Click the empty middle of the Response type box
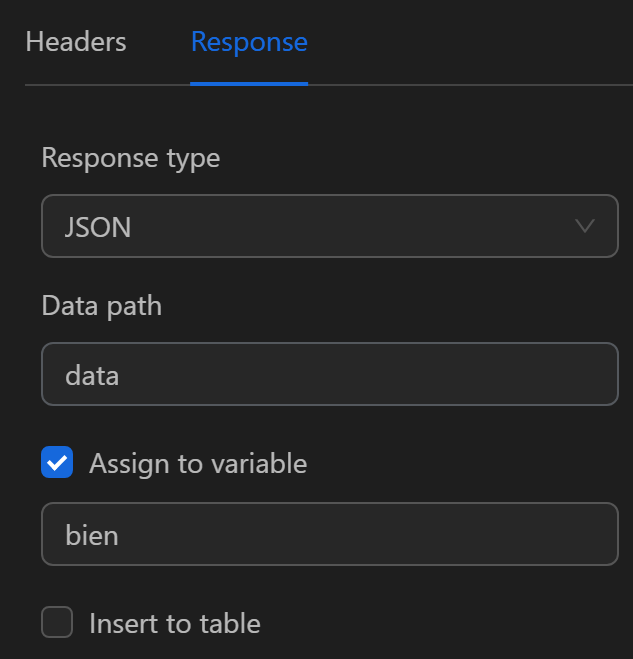The width and height of the screenshot is (633, 659). [350, 226]
